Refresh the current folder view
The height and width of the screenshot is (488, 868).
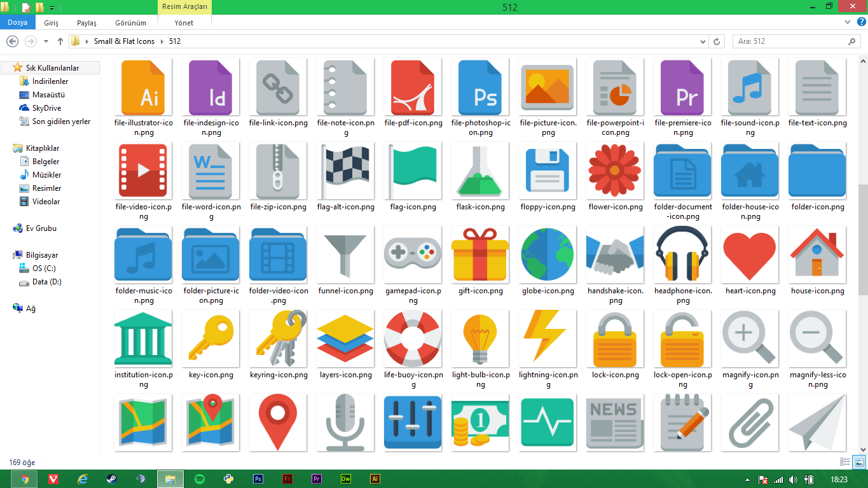point(717,41)
